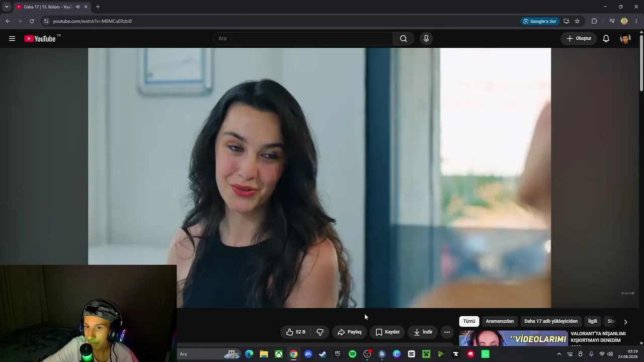This screenshot has height=362, width=644.
Task: Open taskbar volume speaker control
Action: click(611, 354)
